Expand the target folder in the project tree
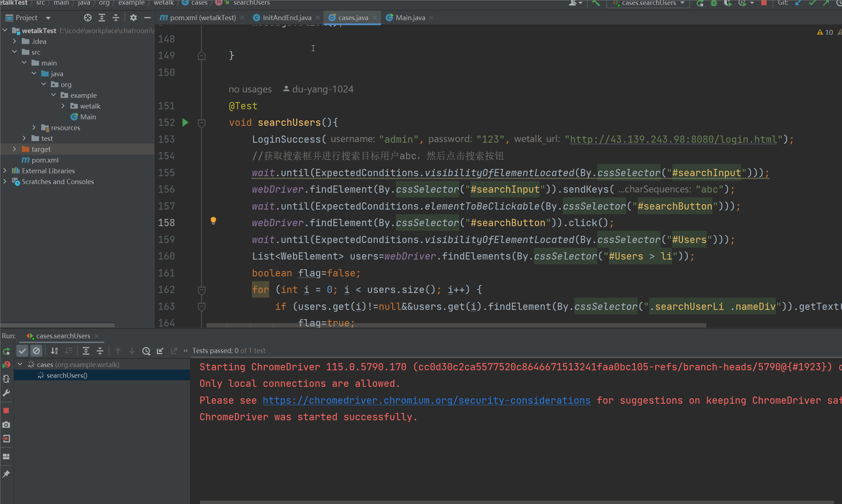 (x=14, y=149)
